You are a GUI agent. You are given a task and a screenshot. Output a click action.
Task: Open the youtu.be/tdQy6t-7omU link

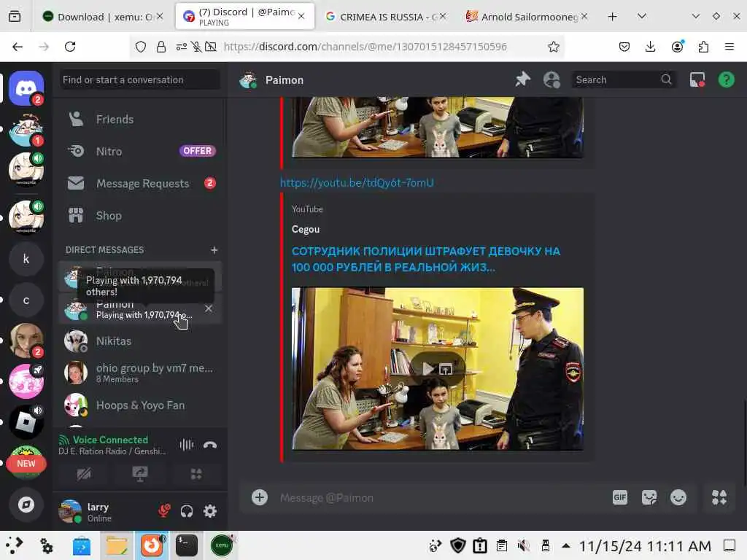357,183
